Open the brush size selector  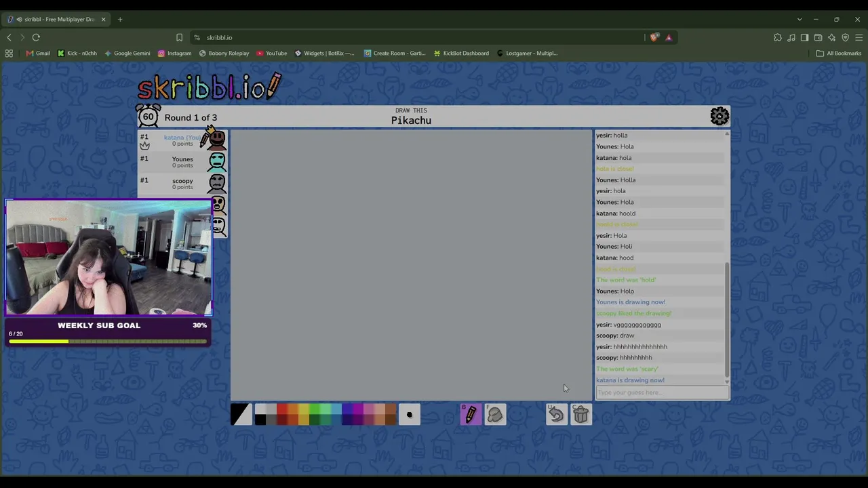[x=409, y=414]
